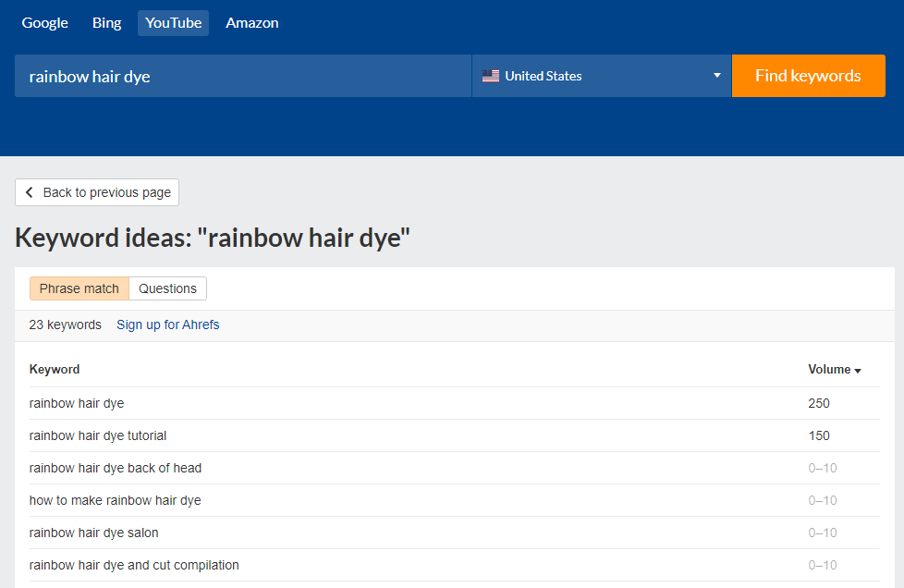
Task: Switch to the Amazon search engine tab
Action: pos(252,23)
